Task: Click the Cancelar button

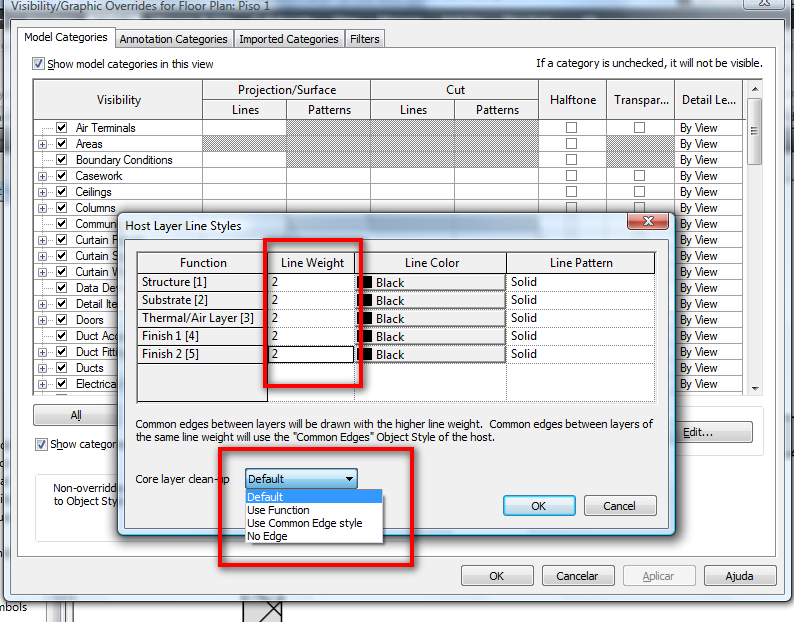Action: click(578, 576)
